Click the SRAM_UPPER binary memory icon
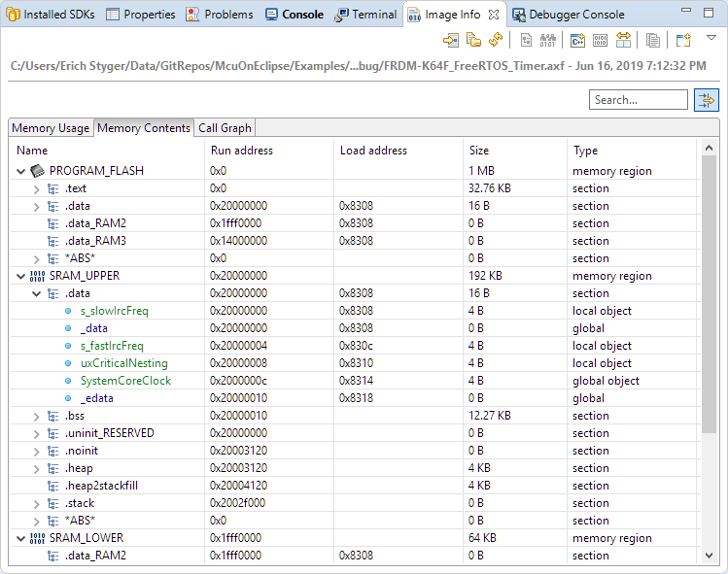The width and height of the screenshot is (728, 574). point(37,276)
